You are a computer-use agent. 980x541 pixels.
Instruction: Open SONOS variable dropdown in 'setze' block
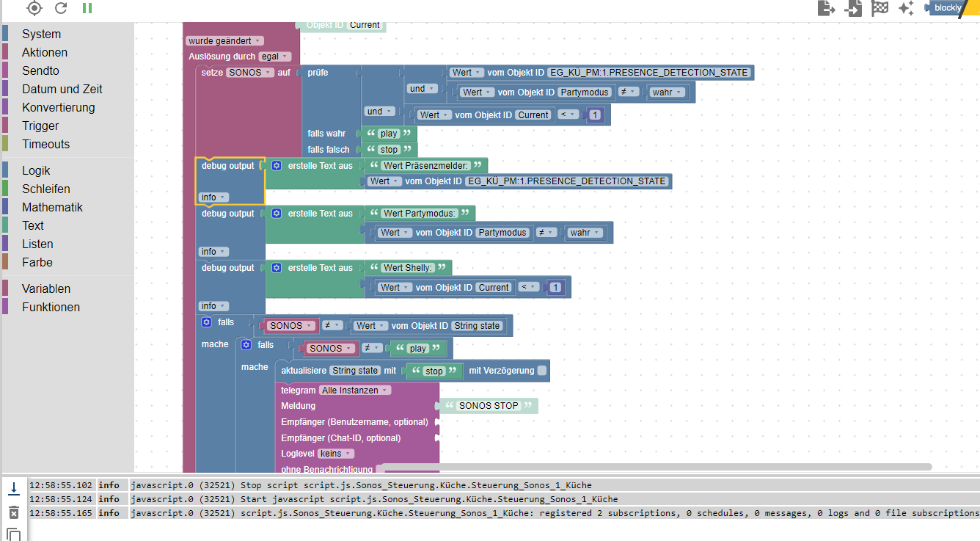(250, 73)
